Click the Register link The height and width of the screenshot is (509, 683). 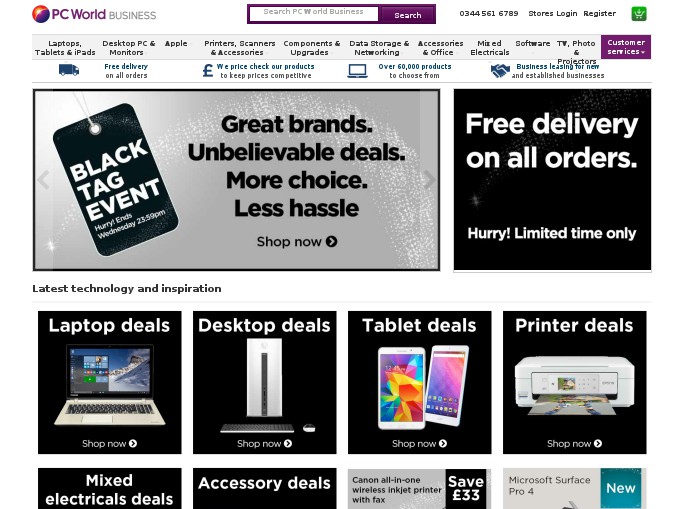click(599, 13)
